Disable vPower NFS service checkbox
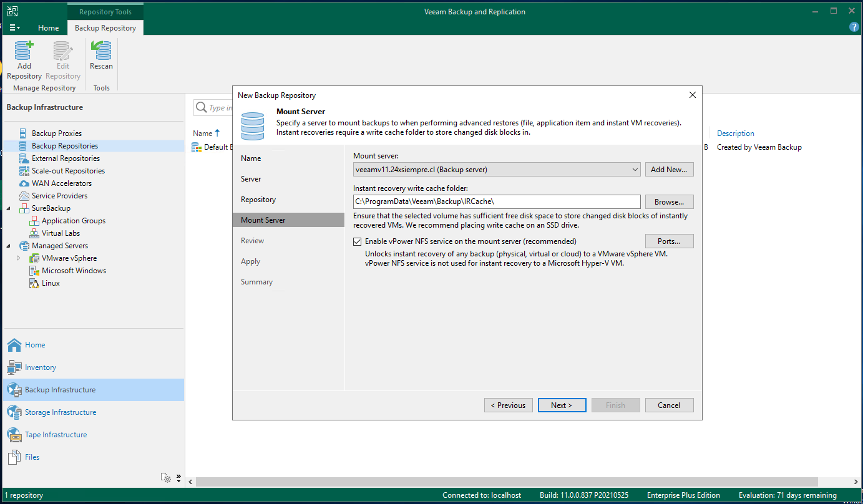This screenshot has width=863, height=504. coord(358,241)
